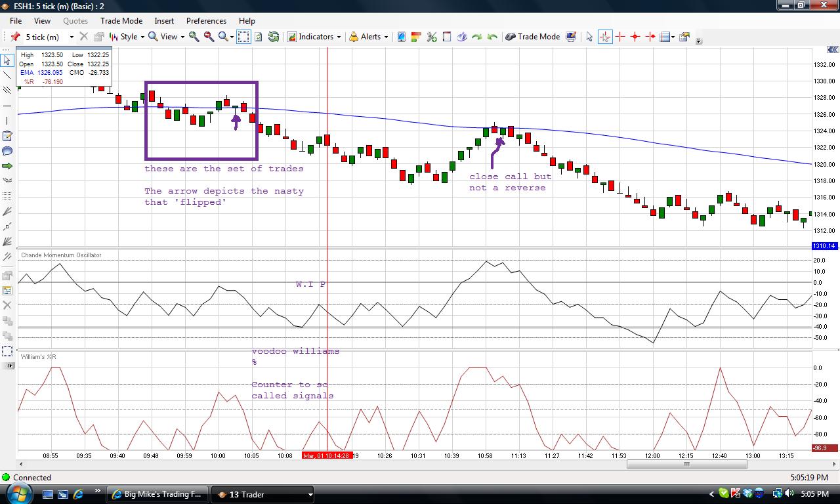Open the Insert menu

(x=164, y=21)
